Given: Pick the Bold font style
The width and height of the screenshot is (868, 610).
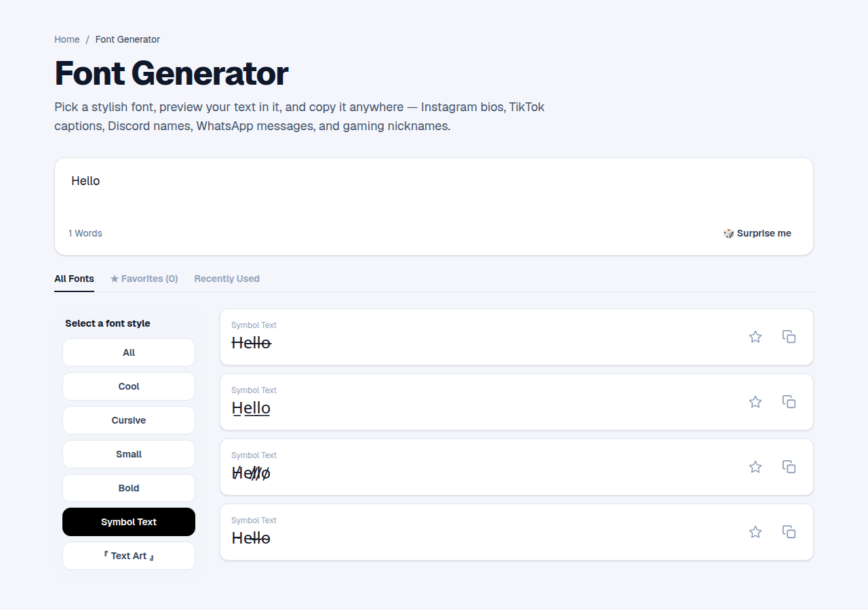Looking at the screenshot, I should pos(129,488).
